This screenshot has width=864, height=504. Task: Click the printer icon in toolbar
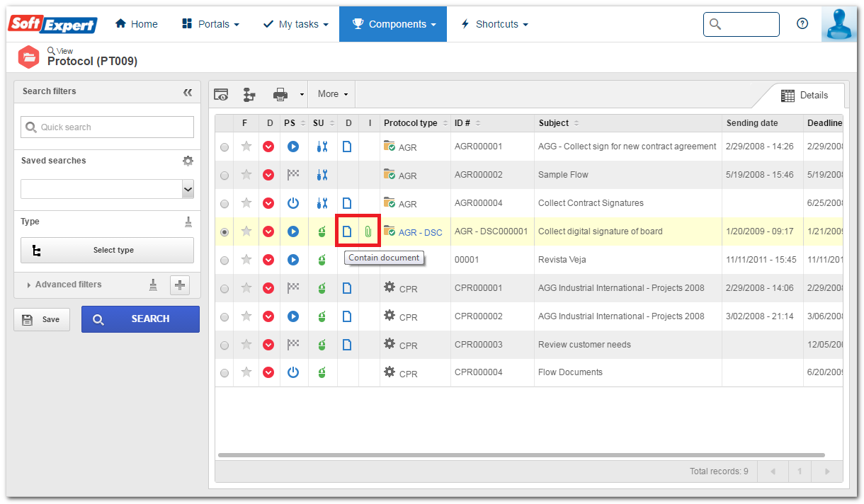click(x=280, y=94)
